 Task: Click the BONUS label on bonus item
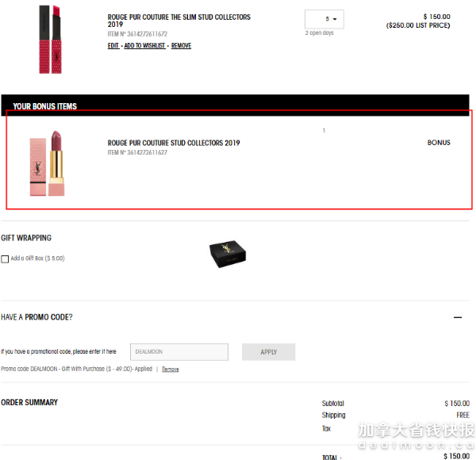439,143
